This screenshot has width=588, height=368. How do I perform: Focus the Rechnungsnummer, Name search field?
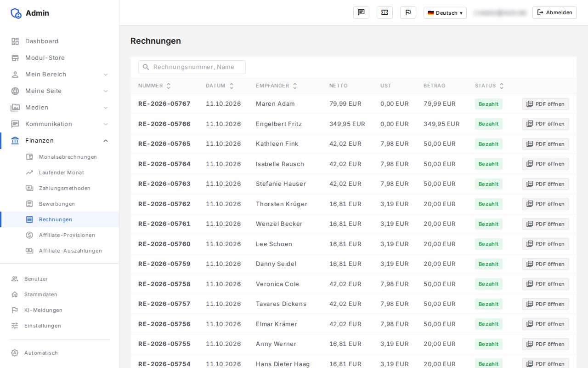click(x=192, y=67)
